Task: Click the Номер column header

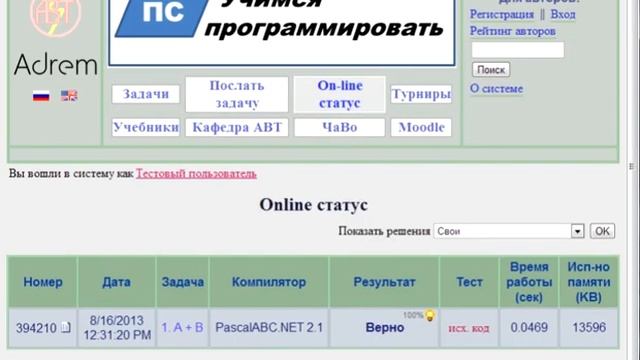Action: coord(43,282)
